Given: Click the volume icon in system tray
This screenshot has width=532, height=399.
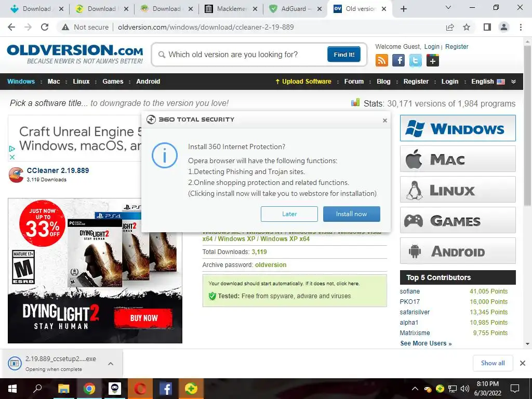Looking at the screenshot, I should coord(464,389).
